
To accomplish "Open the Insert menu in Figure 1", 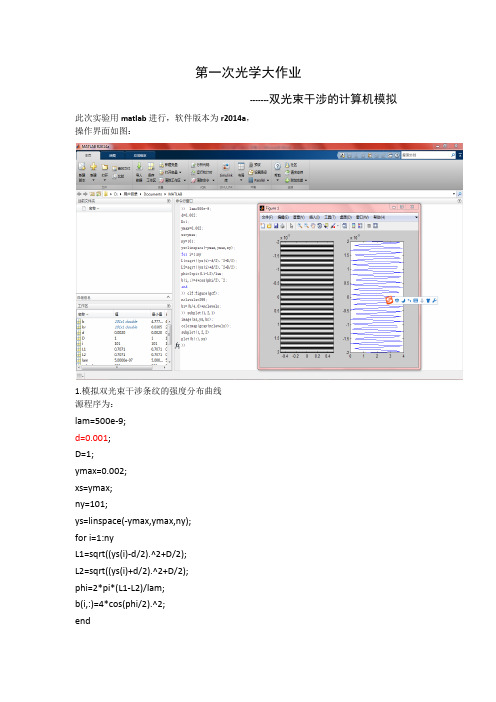I will pyautogui.click(x=315, y=217).
